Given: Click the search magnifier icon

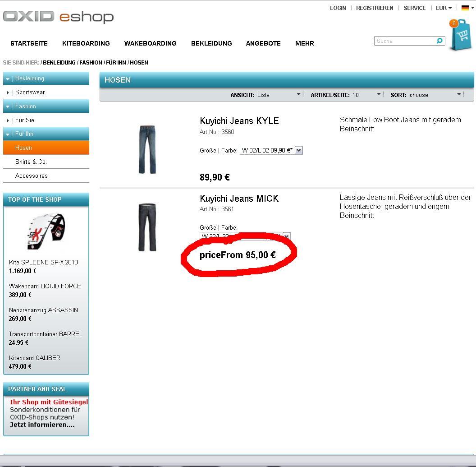Looking at the screenshot, I should (439, 41).
